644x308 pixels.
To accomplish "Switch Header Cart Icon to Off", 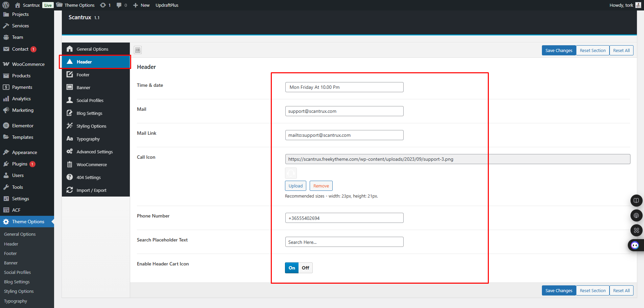I will 306,268.
